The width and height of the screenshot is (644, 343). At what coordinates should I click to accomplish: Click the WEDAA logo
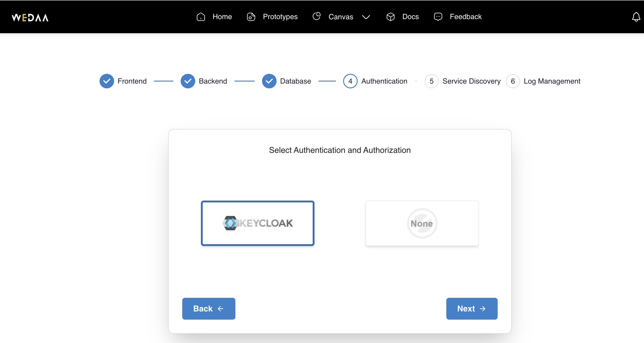[x=30, y=17]
